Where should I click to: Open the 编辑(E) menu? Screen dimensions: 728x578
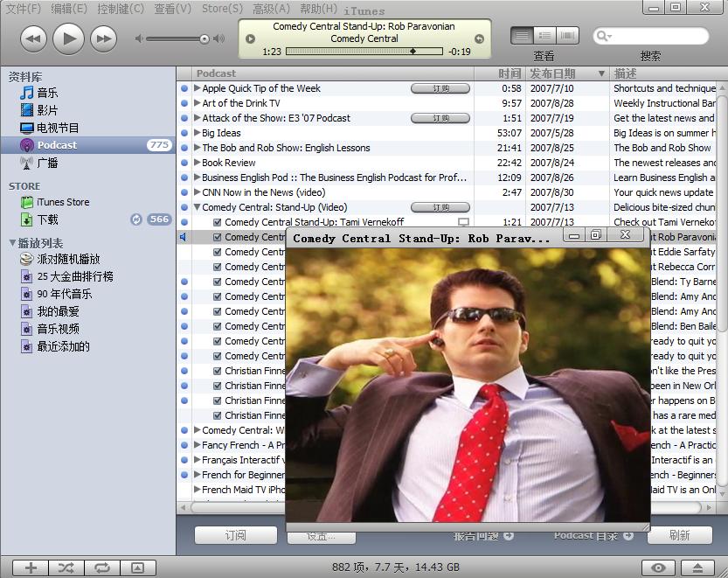click(x=69, y=9)
